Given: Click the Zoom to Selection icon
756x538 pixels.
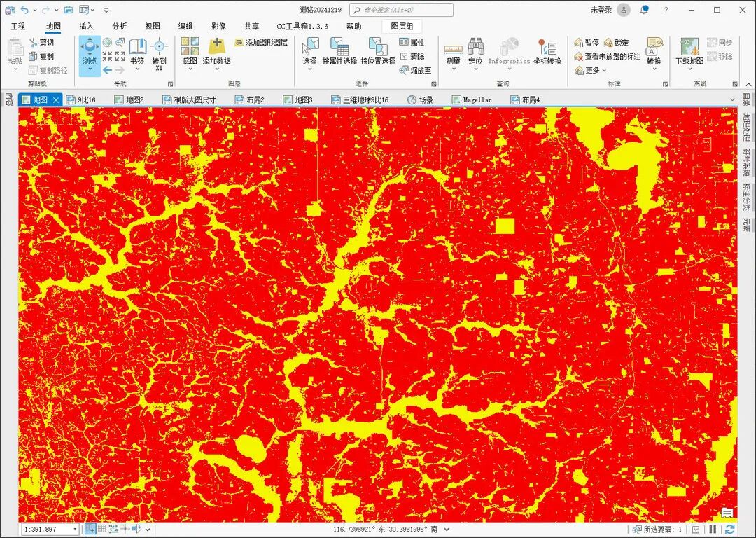Looking at the screenshot, I should 120,43.
